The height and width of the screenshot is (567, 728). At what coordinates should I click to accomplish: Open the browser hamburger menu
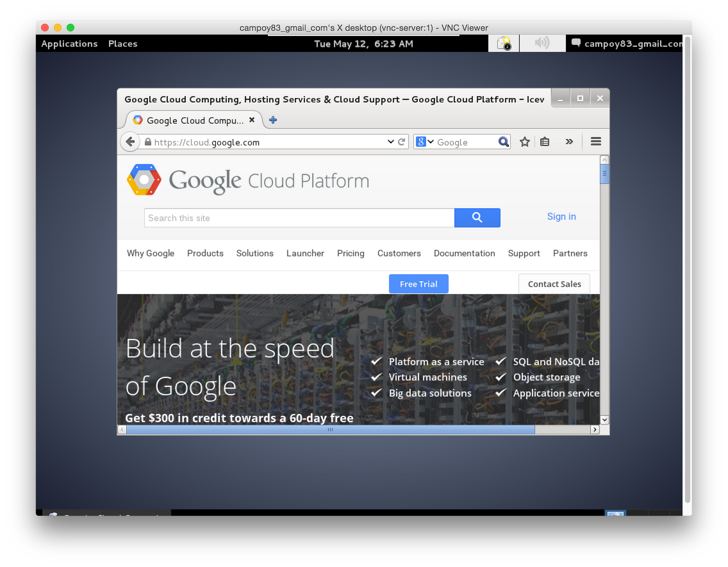596,141
